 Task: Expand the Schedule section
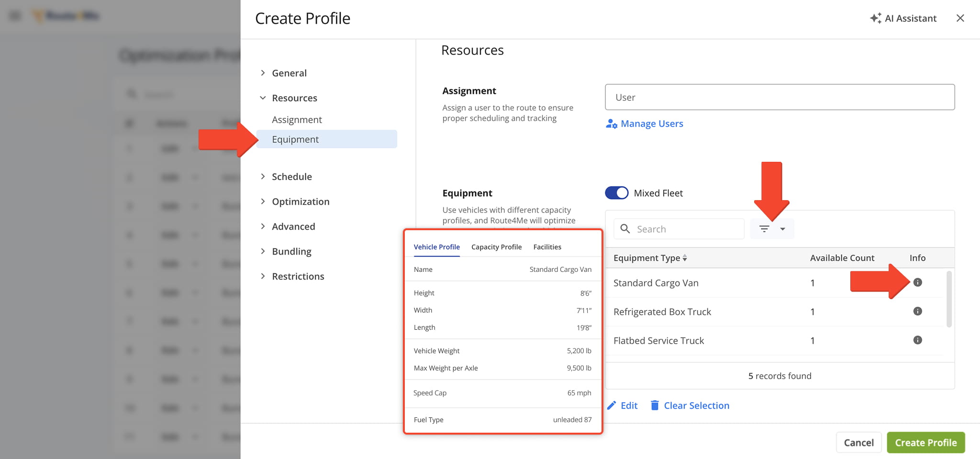263,177
